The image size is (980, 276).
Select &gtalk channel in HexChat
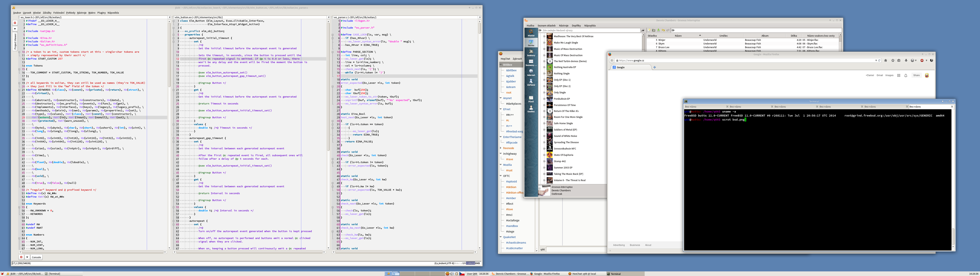(510, 76)
